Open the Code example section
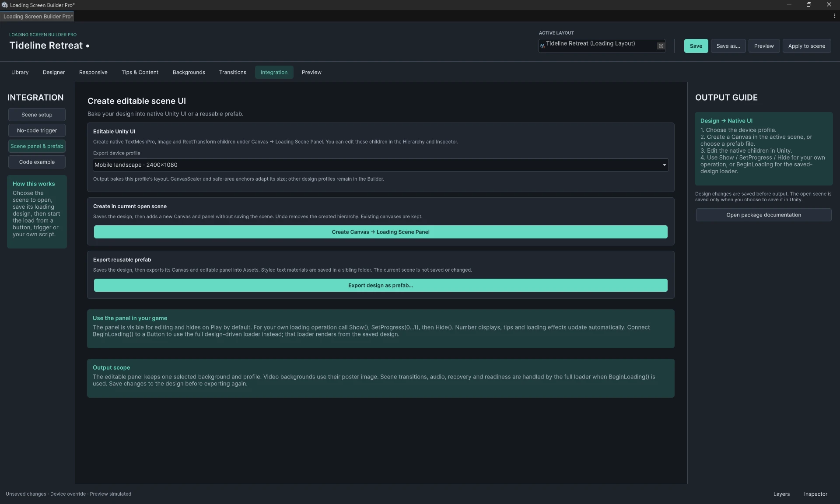The height and width of the screenshot is (504, 840). [37, 162]
